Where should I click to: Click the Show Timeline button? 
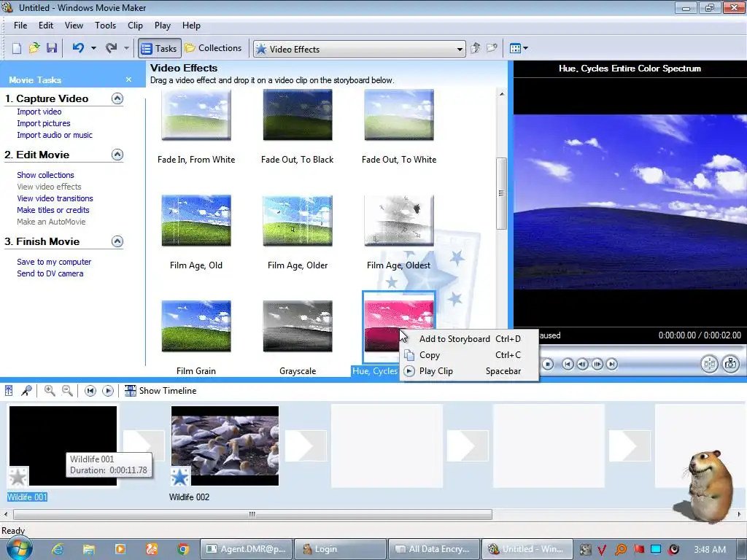click(160, 391)
